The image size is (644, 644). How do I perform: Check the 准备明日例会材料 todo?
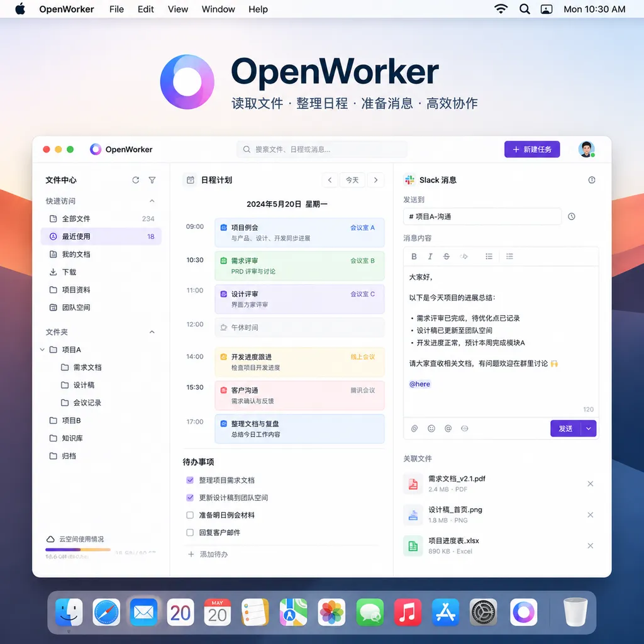190,515
